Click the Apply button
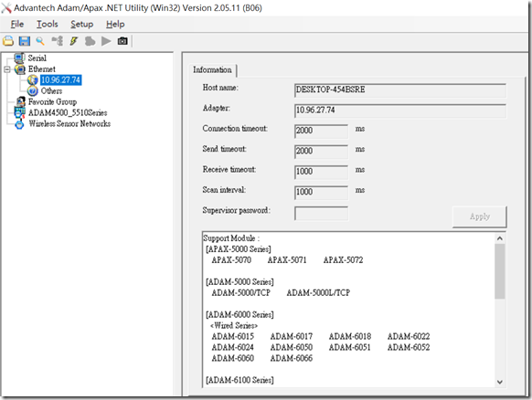This screenshot has width=532, height=400. tap(479, 216)
